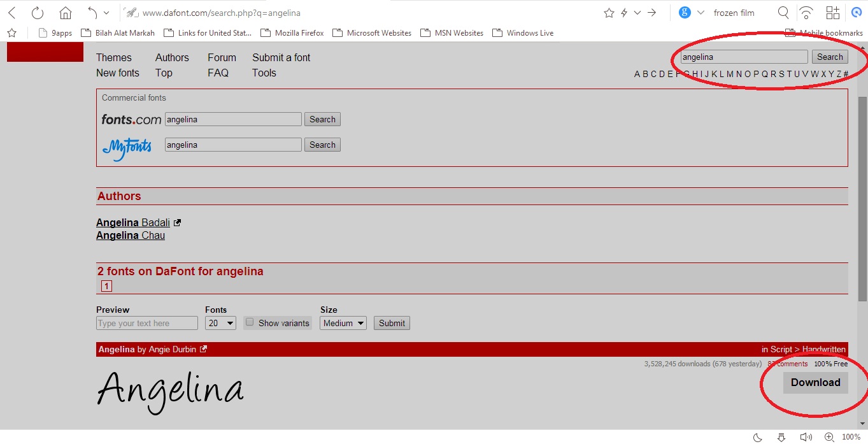Click the fonts.com search text field

[x=233, y=119]
